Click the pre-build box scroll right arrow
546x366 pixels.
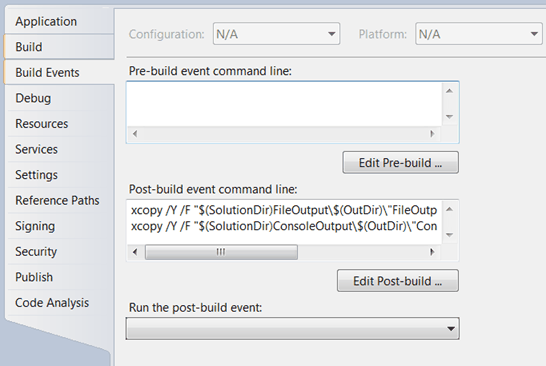[x=432, y=134]
